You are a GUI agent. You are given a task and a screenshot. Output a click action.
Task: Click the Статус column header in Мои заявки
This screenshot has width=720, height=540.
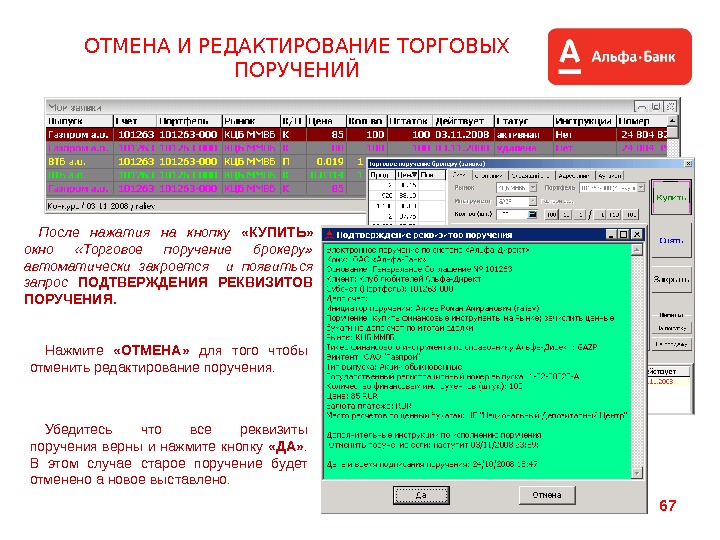[x=523, y=121]
